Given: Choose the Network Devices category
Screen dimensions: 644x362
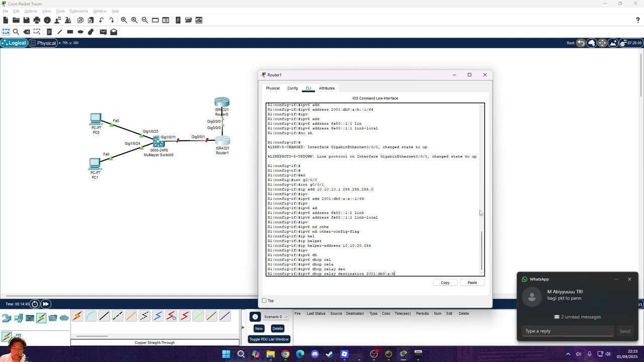Looking at the screenshot, I should click(7, 318).
